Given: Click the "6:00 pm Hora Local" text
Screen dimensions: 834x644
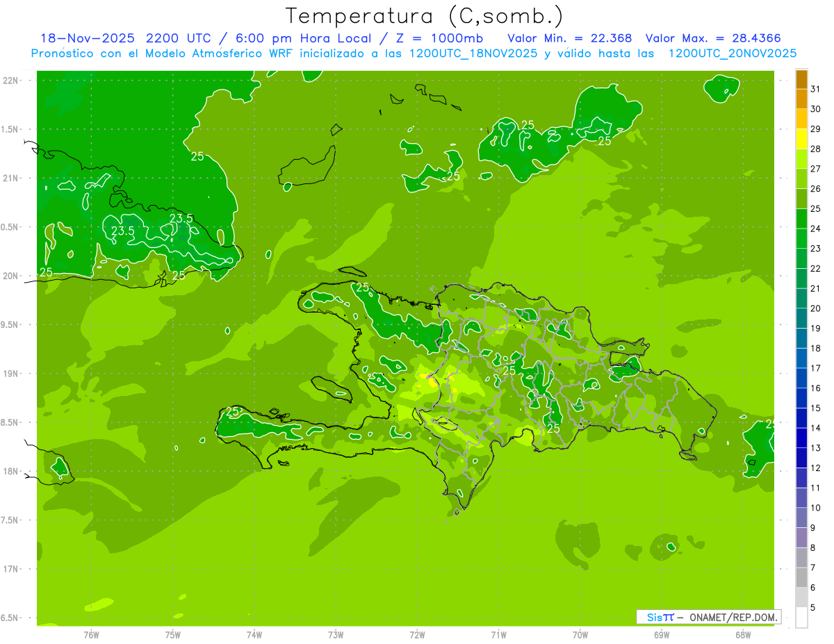Looking at the screenshot, I should pyautogui.click(x=305, y=38).
